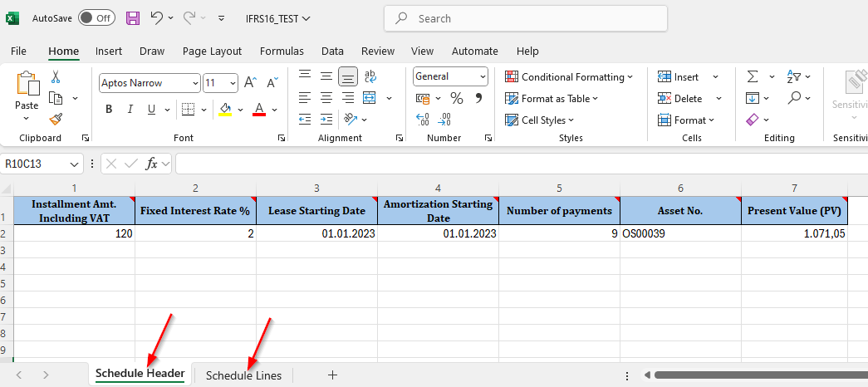Toggle Bottom Align button
The width and height of the screenshot is (868, 387).
click(348, 76)
